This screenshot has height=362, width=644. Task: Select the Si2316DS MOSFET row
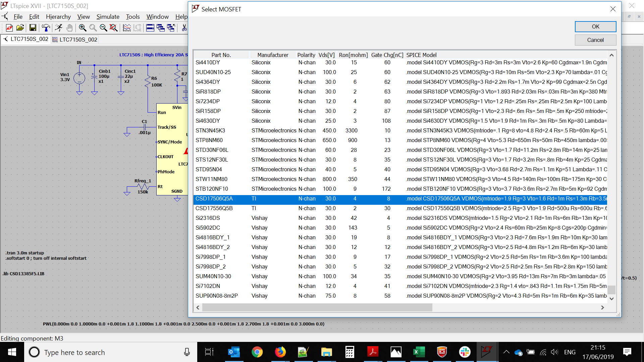point(400,218)
